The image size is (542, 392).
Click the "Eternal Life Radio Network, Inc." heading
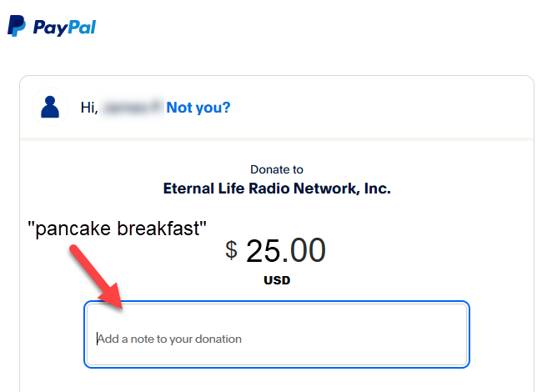click(x=277, y=188)
